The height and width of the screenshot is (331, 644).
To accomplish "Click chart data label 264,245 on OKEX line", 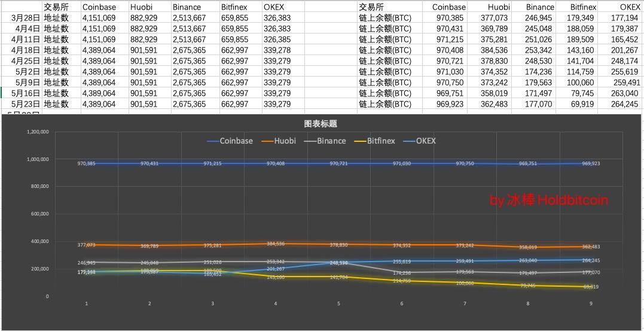I will point(591,260).
